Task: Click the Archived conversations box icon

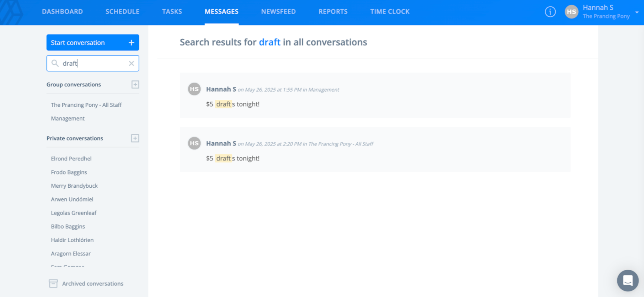Action: pos(53,284)
